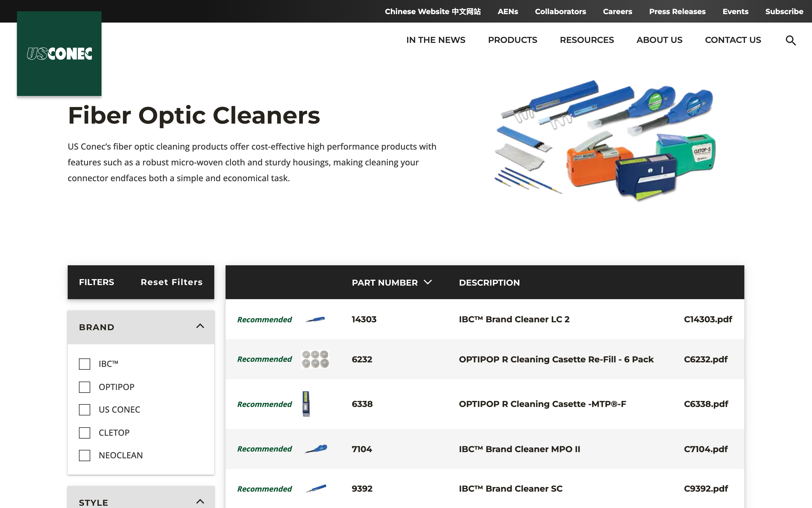This screenshot has width=812, height=508.
Task: Open IBC™ Brand Cleaner SC description
Action: (510, 489)
